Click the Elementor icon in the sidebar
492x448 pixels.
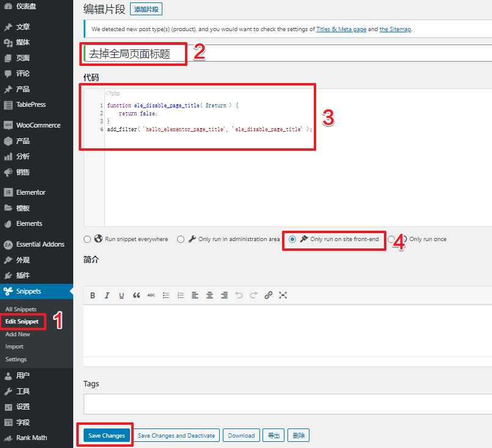point(8,192)
